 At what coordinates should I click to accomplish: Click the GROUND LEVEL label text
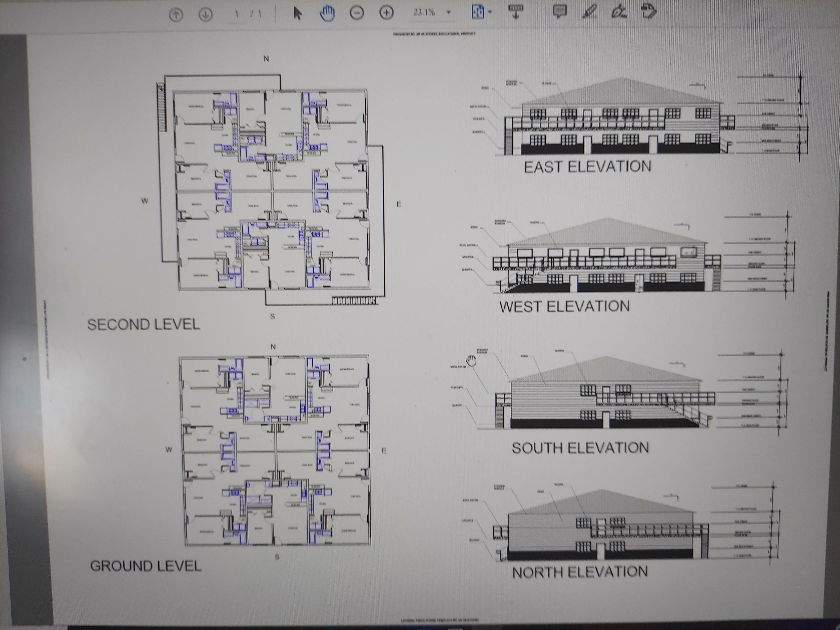[145, 566]
